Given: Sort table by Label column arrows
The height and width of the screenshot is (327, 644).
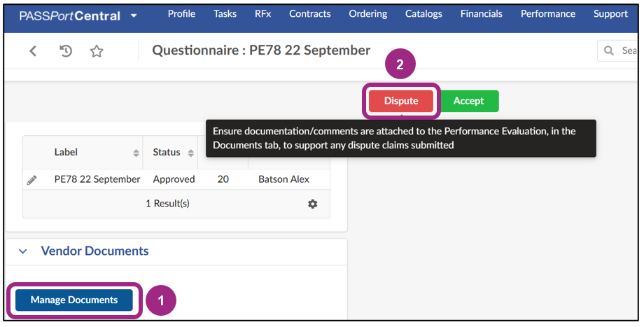Looking at the screenshot, I should [x=136, y=153].
